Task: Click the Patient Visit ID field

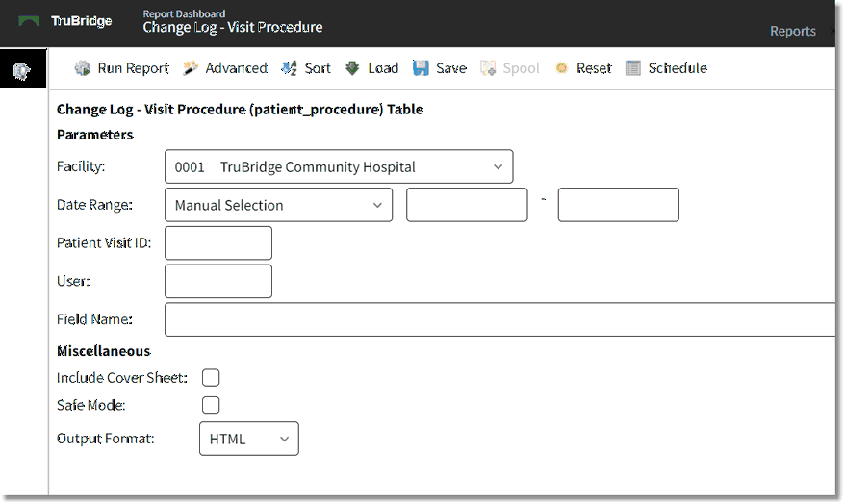Action: click(x=218, y=243)
